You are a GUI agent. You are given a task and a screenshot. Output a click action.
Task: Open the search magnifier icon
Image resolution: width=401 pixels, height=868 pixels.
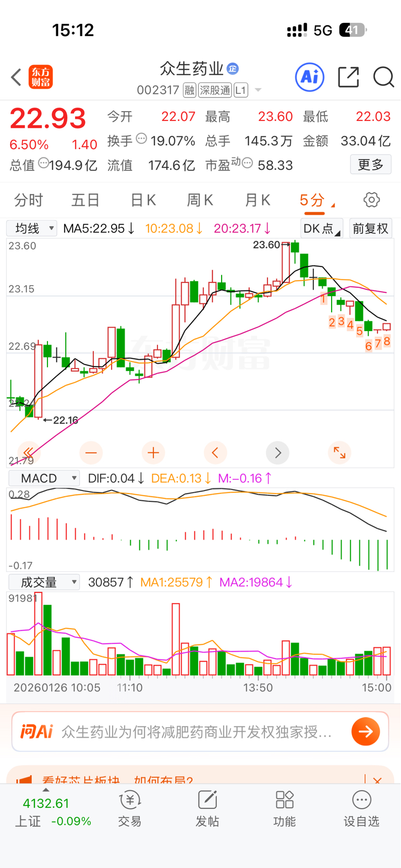[383, 77]
